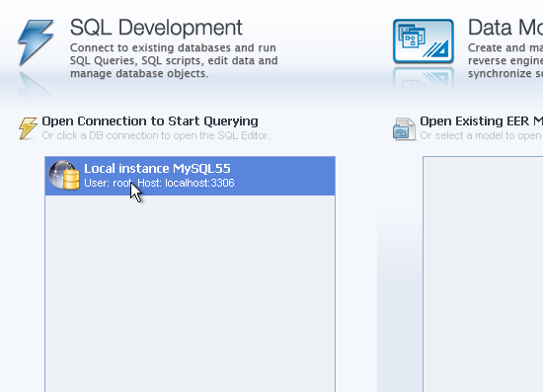
Task: Click the User: root text in connection
Action: [x=108, y=183]
